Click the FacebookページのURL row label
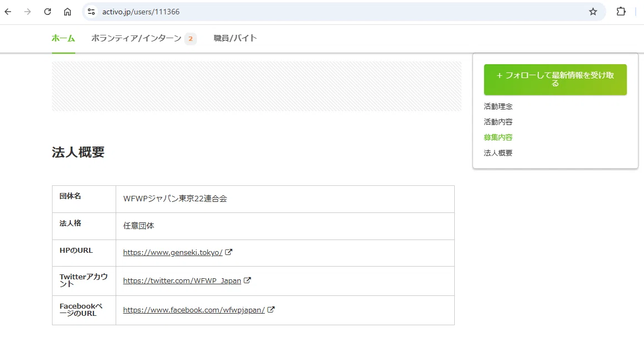 click(81, 310)
